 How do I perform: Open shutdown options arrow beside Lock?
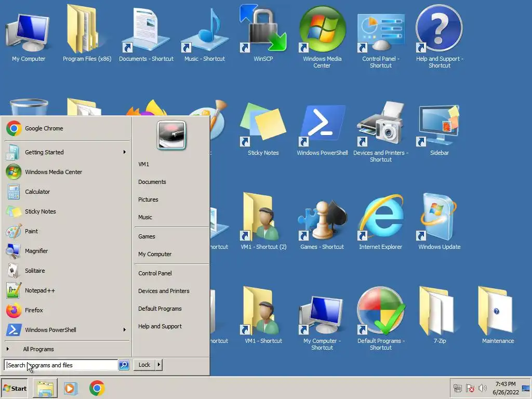[x=159, y=365]
